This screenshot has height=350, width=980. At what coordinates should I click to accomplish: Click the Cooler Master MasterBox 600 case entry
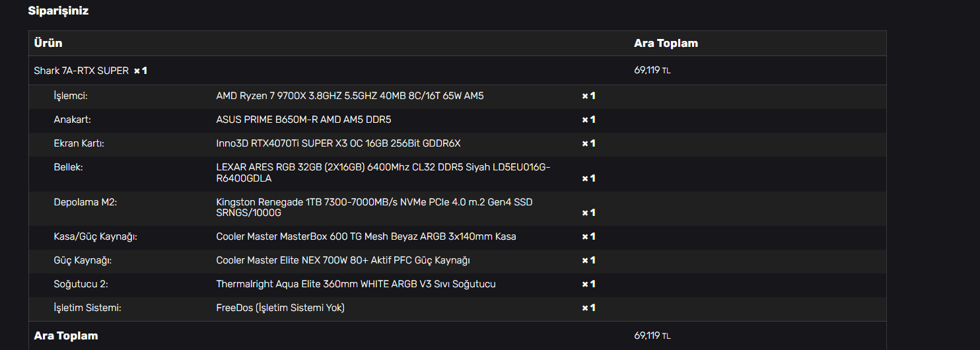coord(366,236)
